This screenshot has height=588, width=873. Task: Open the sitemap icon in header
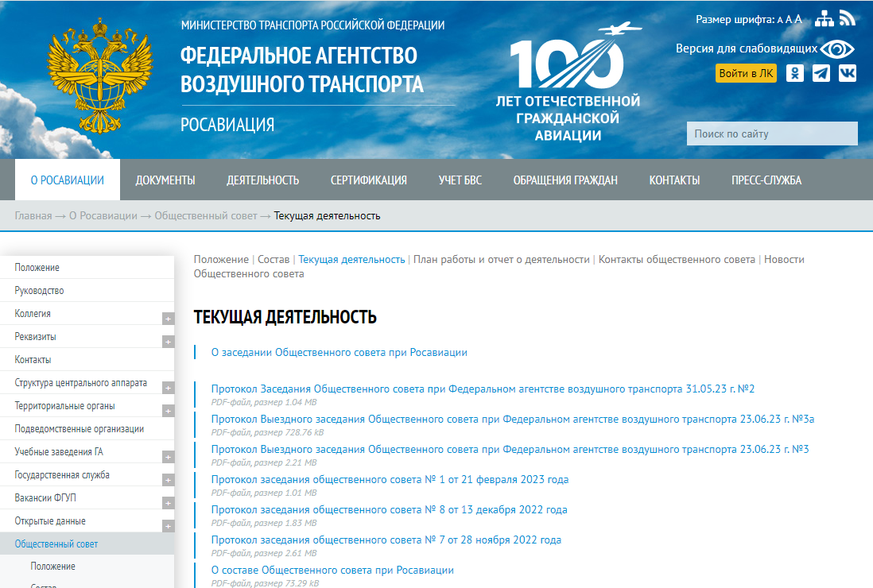(824, 19)
